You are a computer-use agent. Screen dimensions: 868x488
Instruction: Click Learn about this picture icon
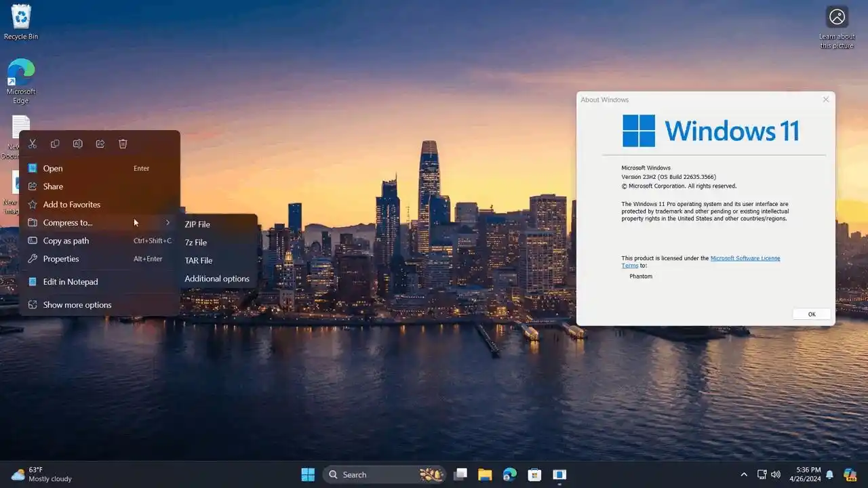837,27
